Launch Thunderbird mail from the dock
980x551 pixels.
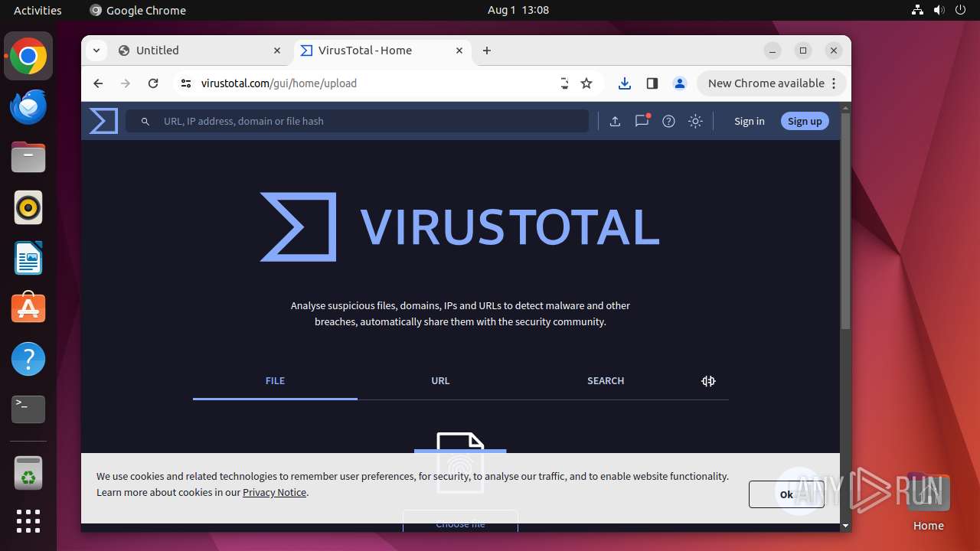coord(28,107)
